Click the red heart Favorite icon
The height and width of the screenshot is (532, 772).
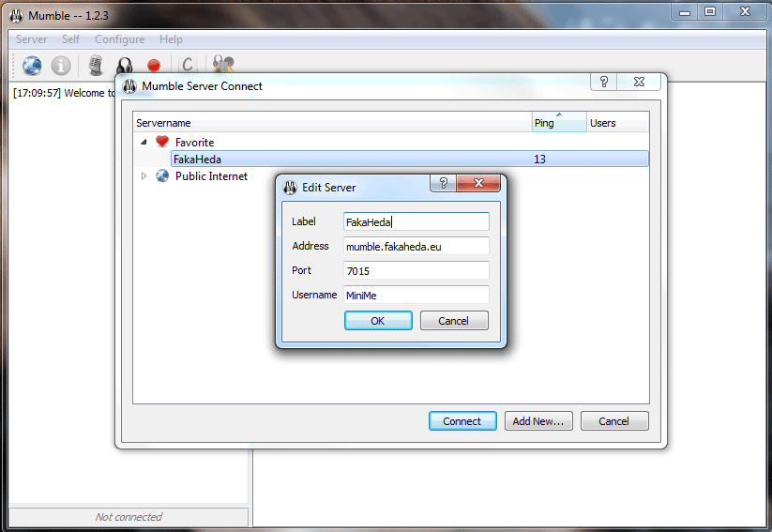162,142
